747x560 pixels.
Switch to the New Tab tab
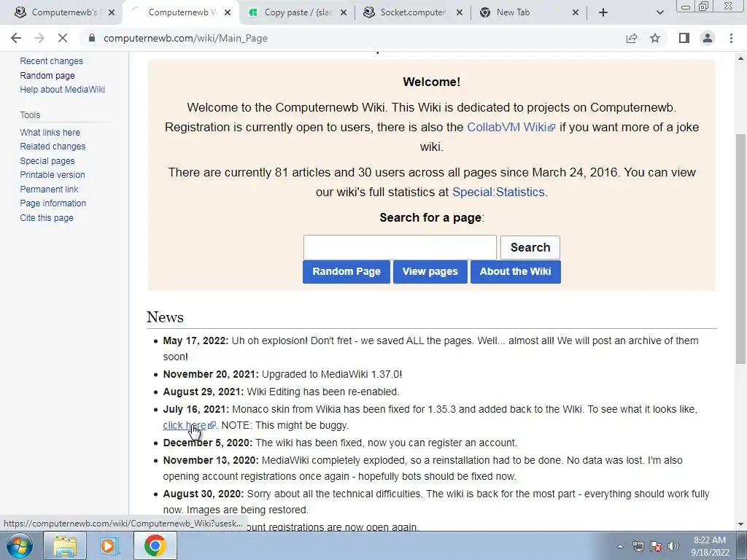(528, 12)
